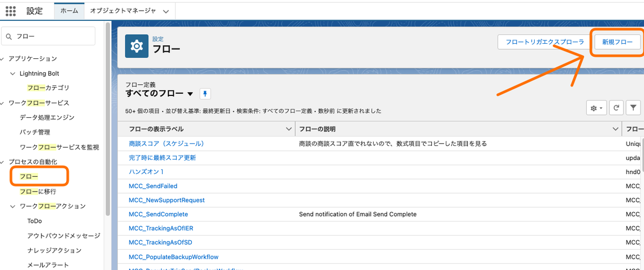
Task: Collapse the Lightning Bolt tree node
Action: (12, 74)
